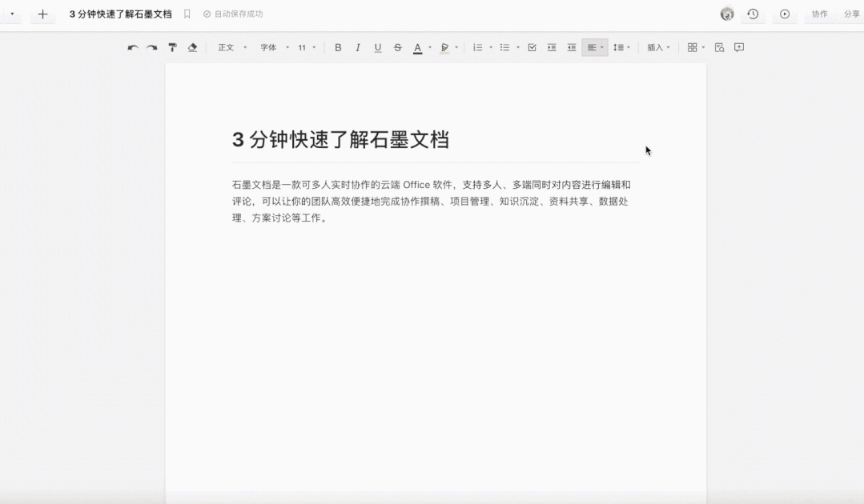Toggle bold formatting
Screen dimensions: 864x504
click(x=338, y=47)
